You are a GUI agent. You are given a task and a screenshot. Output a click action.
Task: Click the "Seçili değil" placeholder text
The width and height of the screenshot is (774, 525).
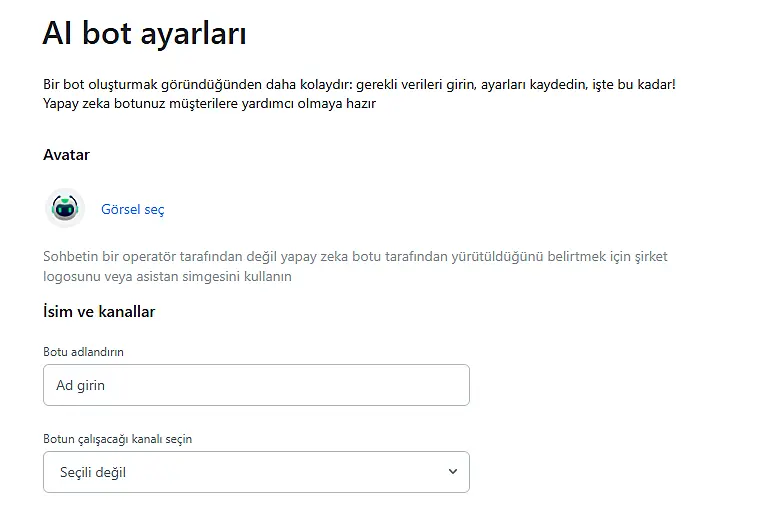coord(93,472)
